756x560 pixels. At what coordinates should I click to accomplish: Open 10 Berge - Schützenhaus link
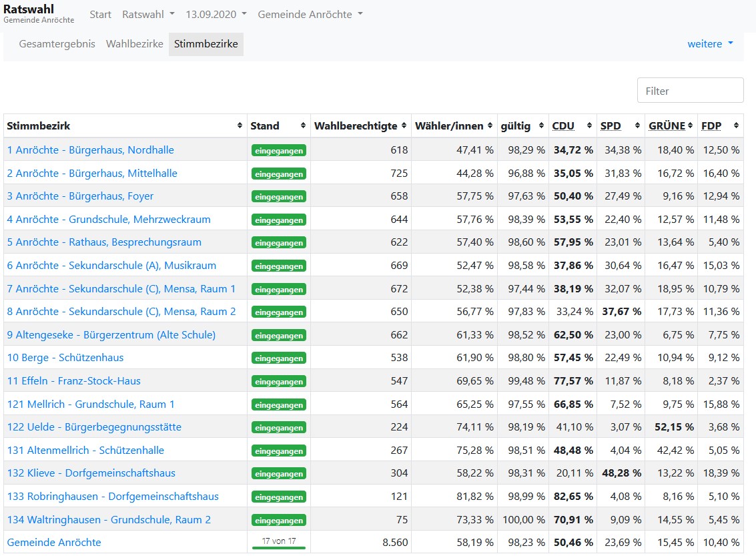click(65, 357)
